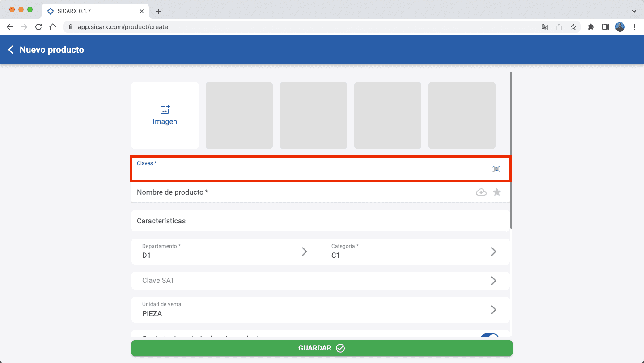Expand the Clave SAT chooser
This screenshot has height=363, width=644.
[x=494, y=281]
